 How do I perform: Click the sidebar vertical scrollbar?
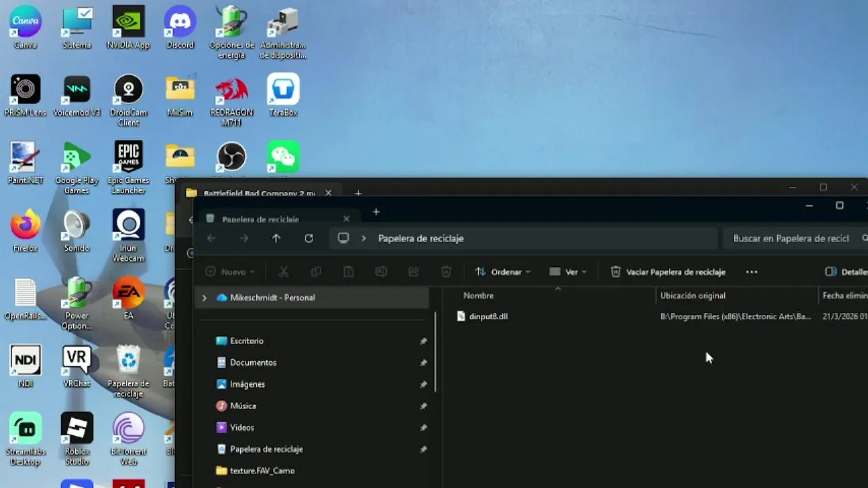pos(435,351)
